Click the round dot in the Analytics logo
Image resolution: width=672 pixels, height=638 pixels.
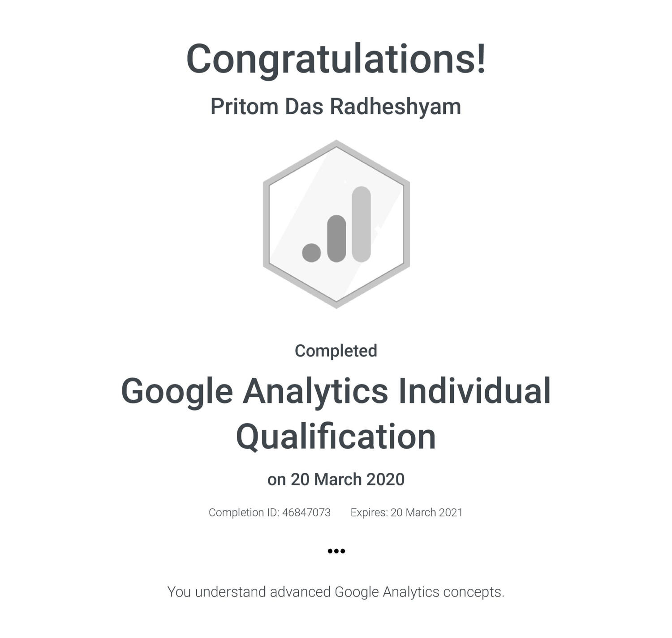point(311,253)
